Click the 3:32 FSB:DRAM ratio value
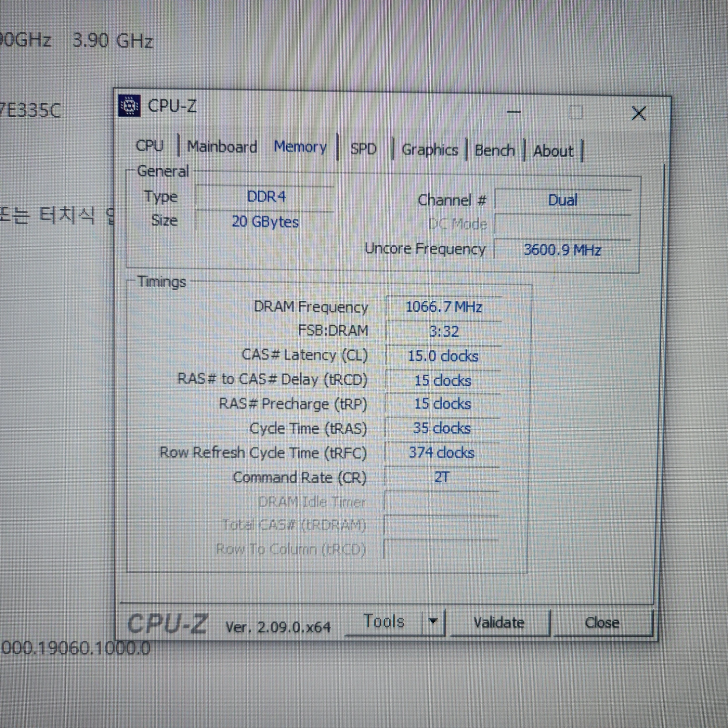728x728 pixels. coord(444,332)
